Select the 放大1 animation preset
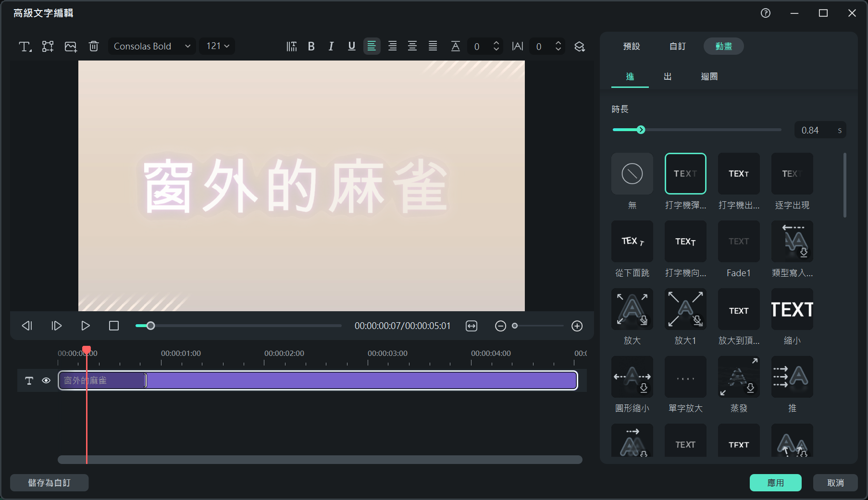 [685, 309]
